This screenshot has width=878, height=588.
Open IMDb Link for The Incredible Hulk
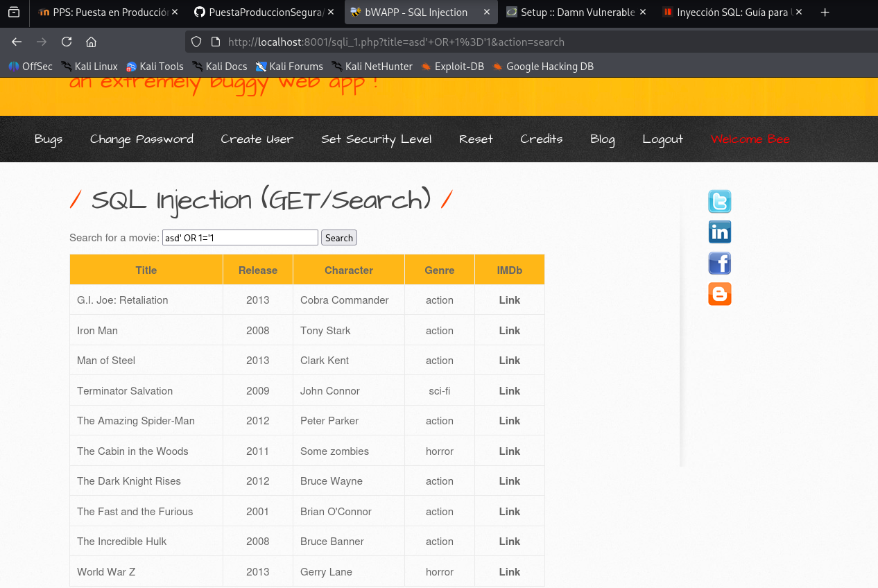(x=510, y=542)
